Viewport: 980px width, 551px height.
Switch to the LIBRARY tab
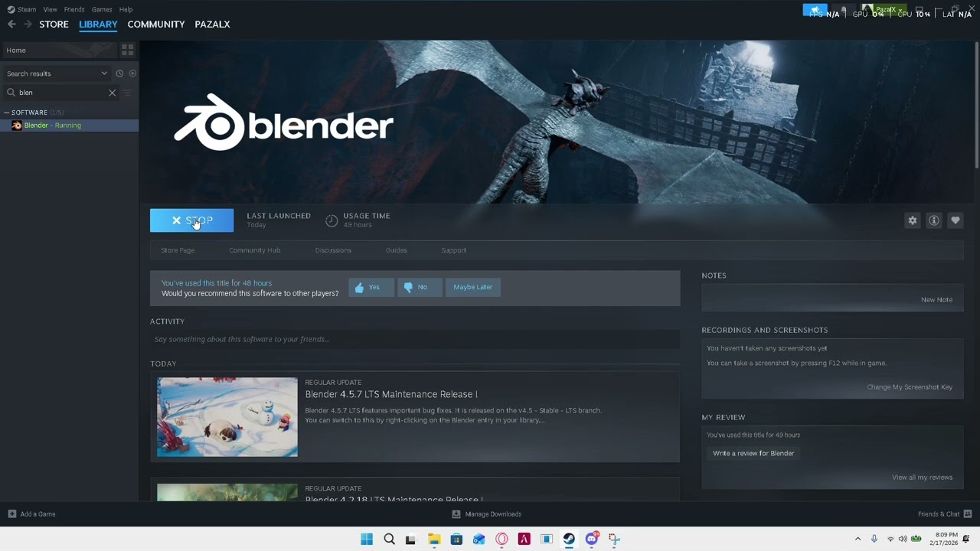pos(98,24)
